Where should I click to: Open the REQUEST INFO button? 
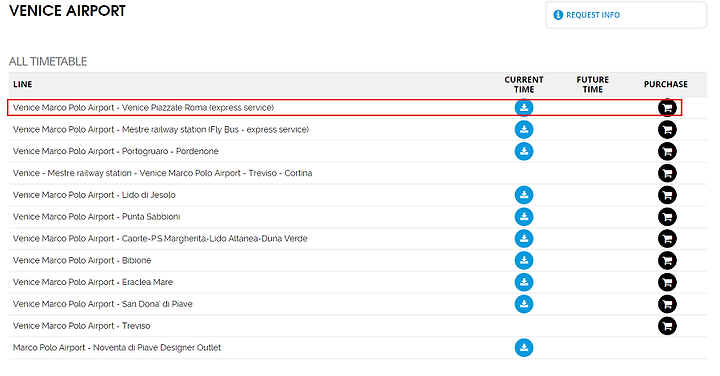click(x=626, y=15)
